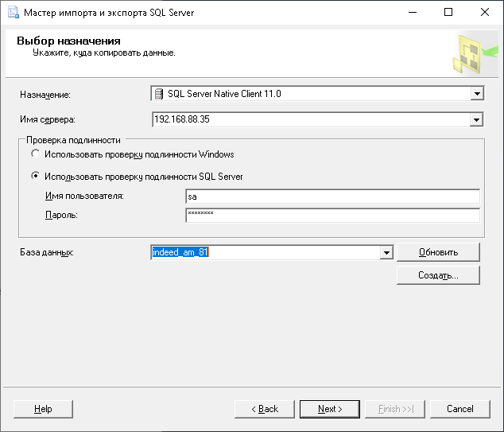Select SQL Server authentication radio button

click(x=35, y=177)
